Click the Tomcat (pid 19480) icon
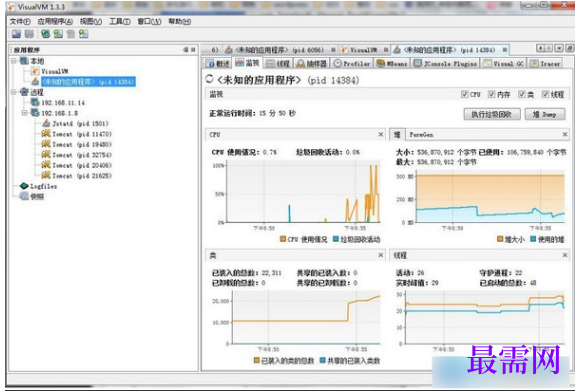This screenshot has width=579, height=391. 46,144
